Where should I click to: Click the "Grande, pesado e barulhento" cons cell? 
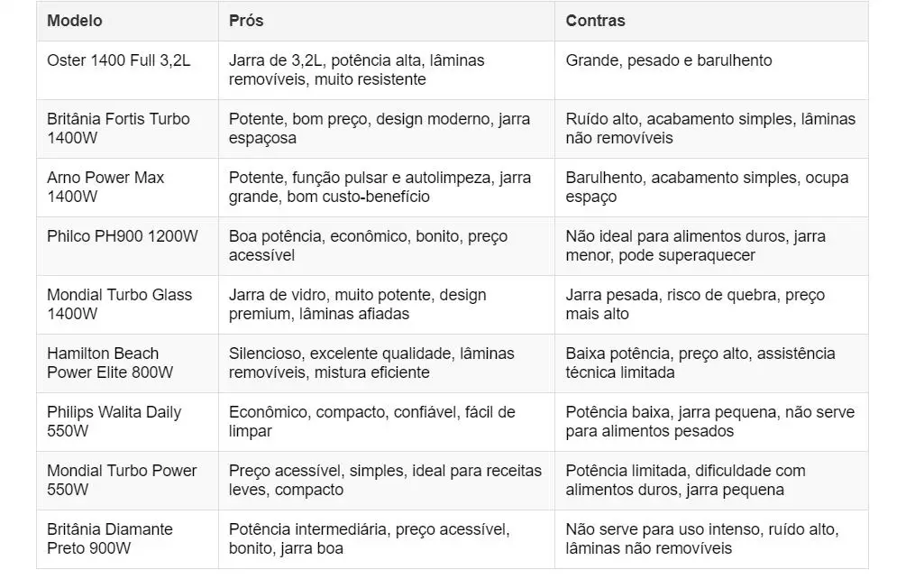tap(669, 61)
